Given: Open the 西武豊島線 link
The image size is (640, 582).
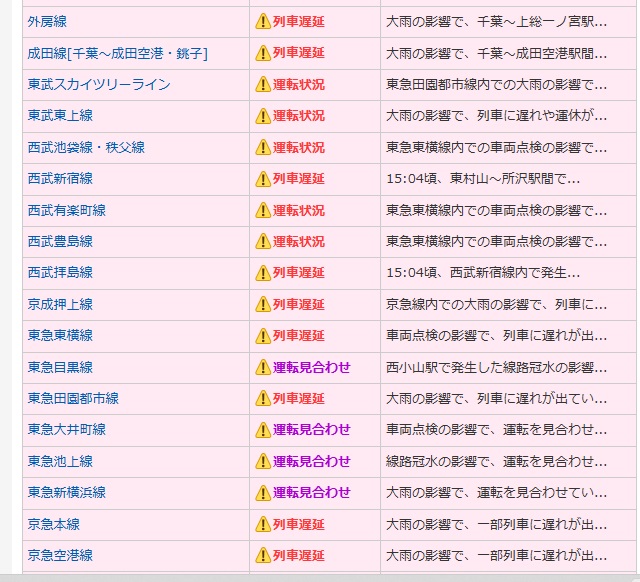Looking at the screenshot, I should coord(60,241).
